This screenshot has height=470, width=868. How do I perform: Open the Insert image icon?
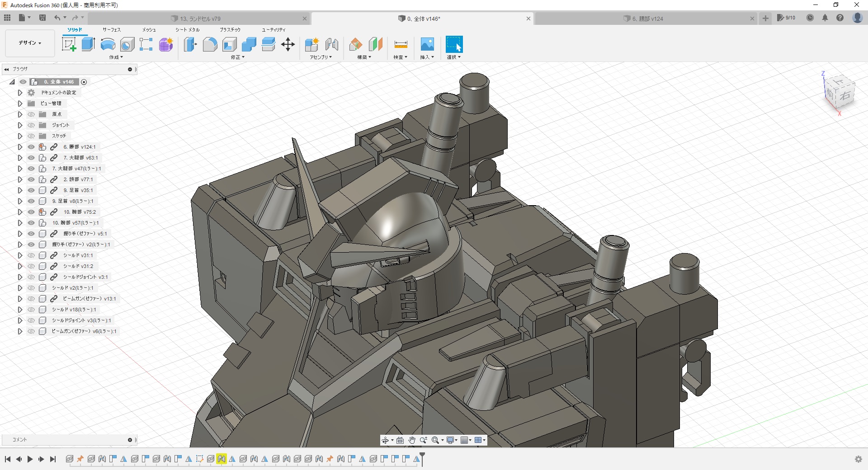427,44
